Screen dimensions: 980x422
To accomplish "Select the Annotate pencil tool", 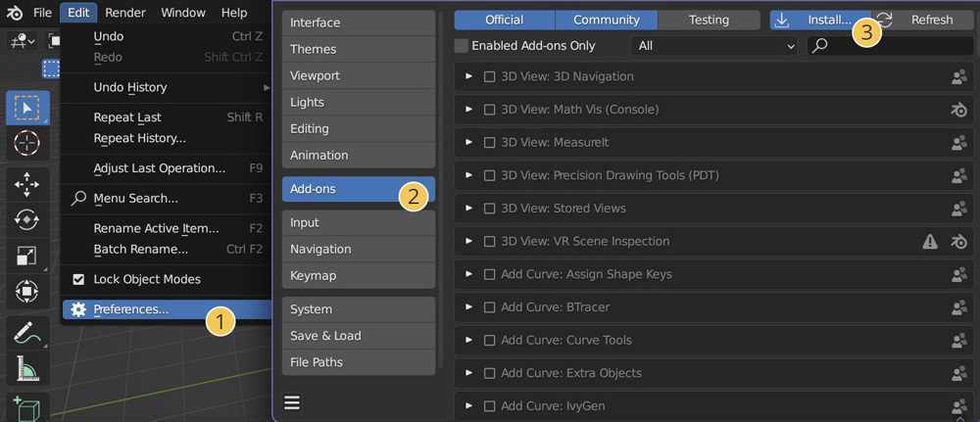I will pyautogui.click(x=26, y=332).
